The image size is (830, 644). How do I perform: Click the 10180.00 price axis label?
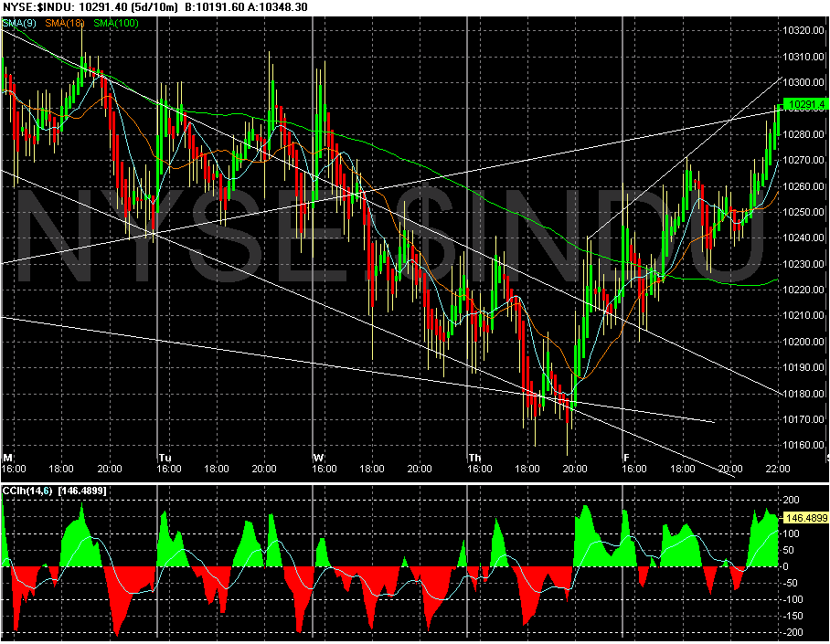803,394
